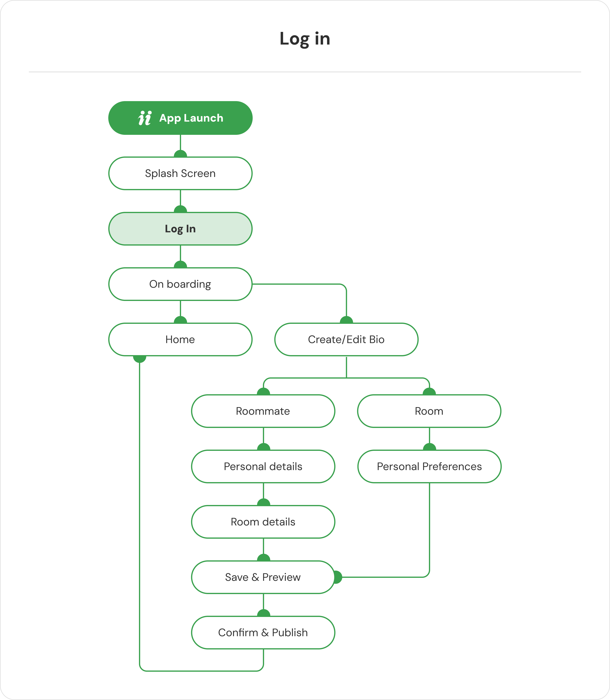
Task: Click the highlighted Log In node
Action: coord(180,229)
